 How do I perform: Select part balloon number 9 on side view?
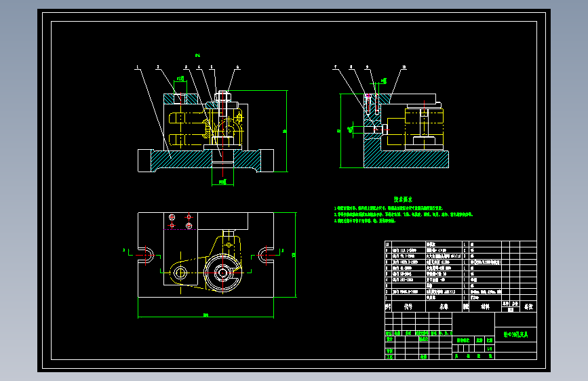click(367, 67)
